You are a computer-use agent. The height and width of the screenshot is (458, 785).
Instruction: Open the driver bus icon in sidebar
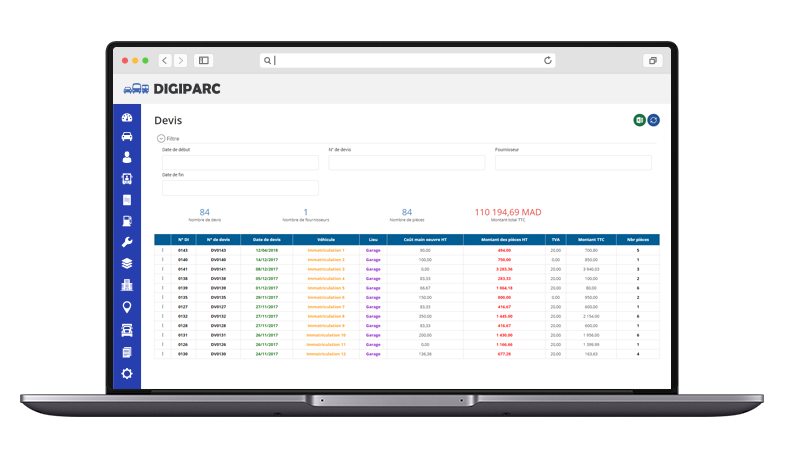pyautogui.click(x=127, y=179)
